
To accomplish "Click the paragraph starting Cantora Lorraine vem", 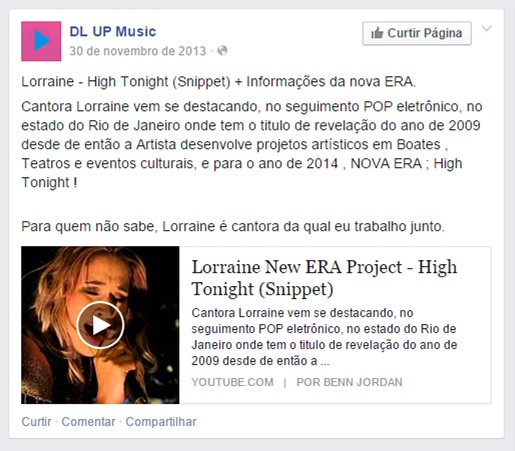I will coord(252,145).
